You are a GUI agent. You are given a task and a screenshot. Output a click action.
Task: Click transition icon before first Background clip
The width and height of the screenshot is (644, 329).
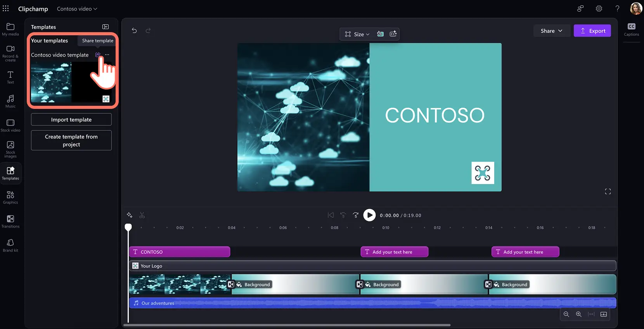pyautogui.click(x=231, y=284)
